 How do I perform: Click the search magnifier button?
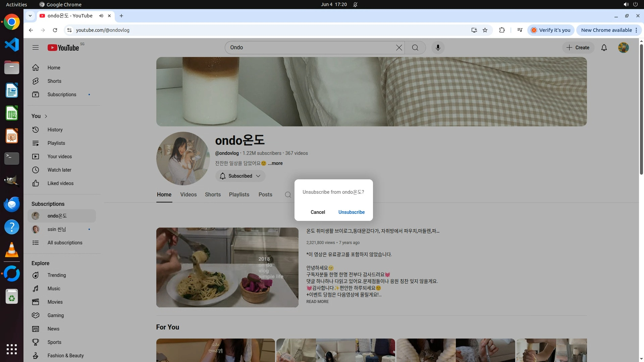pyautogui.click(x=415, y=48)
